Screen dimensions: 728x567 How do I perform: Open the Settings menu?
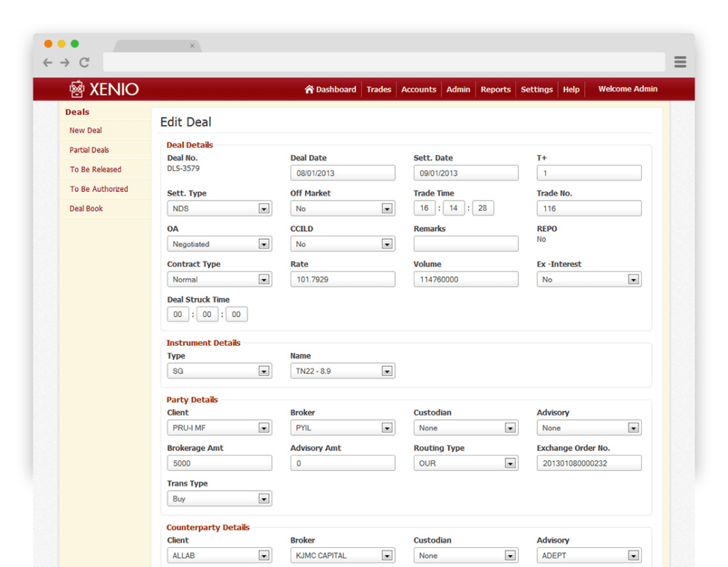point(536,90)
